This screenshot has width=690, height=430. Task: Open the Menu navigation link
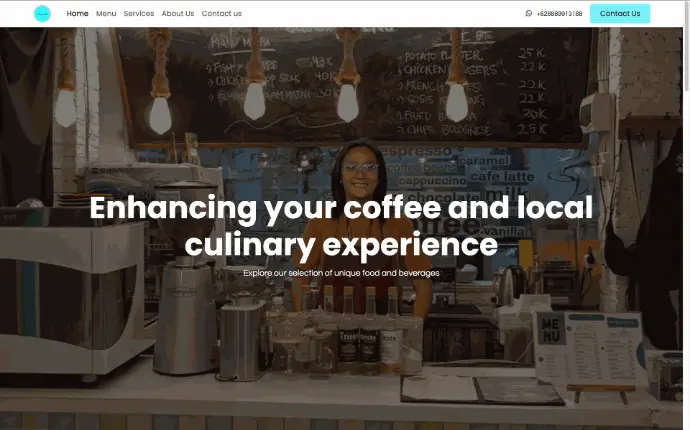coord(106,14)
